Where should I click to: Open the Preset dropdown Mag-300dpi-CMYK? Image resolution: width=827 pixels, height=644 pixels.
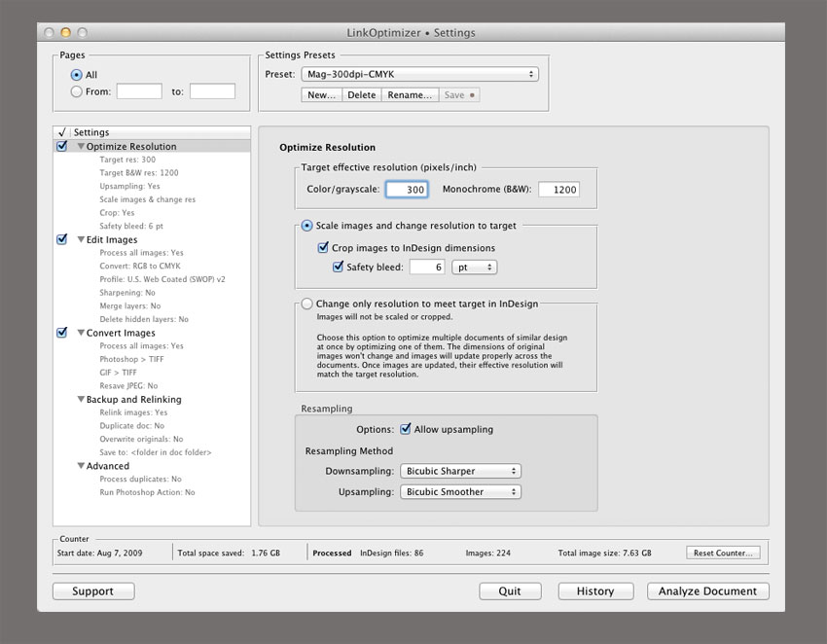click(x=420, y=74)
